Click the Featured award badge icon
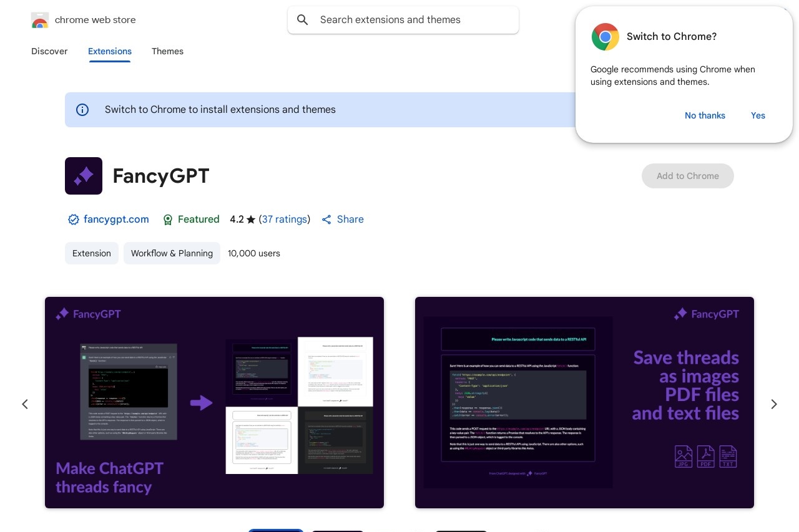Screen dimensions: 799x532 (167, 220)
